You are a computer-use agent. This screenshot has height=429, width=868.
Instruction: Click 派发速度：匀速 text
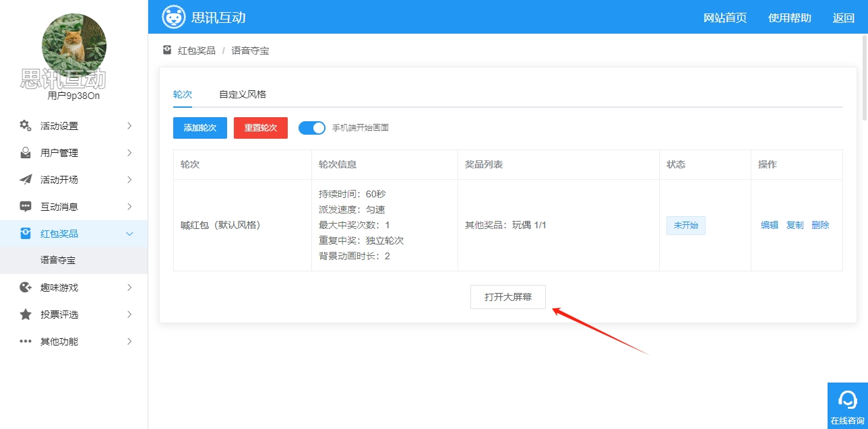pos(352,210)
